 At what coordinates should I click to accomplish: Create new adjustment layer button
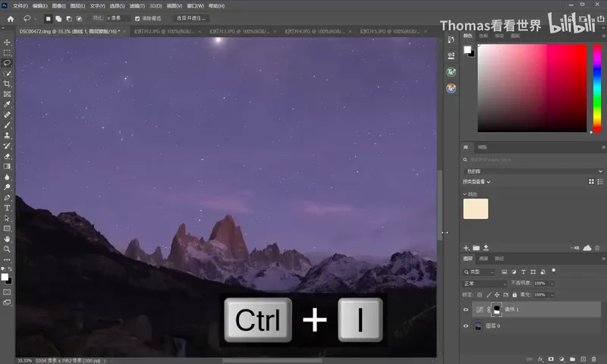(561, 359)
